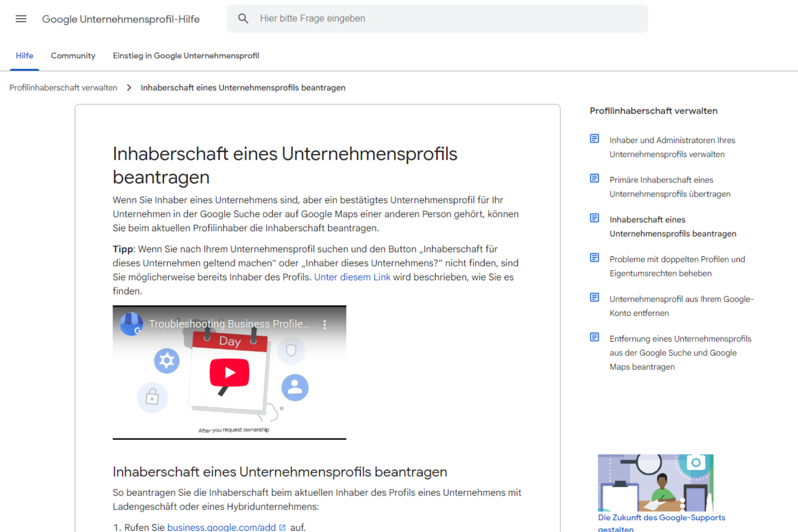The width and height of the screenshot is (798, 532).
Task: Click the video options three-dot icon
Action: [x=325, y=324]
